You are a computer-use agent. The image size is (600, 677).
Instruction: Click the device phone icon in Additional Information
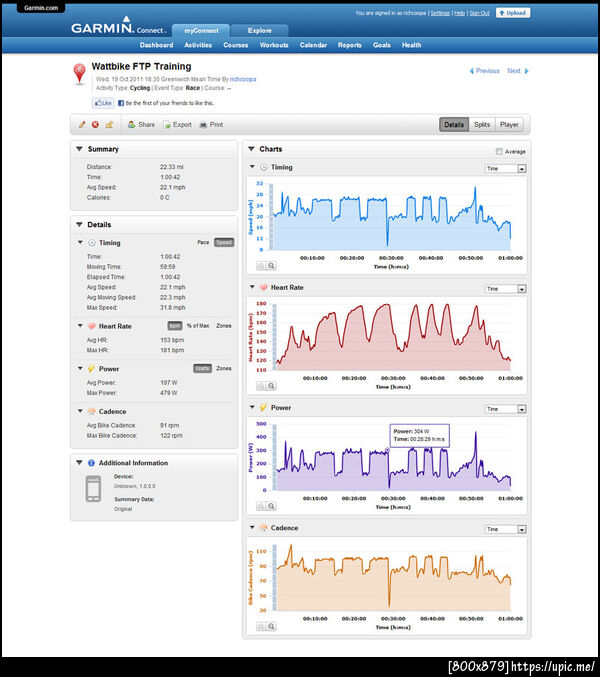pyautogui.click(x=93, y=489)
